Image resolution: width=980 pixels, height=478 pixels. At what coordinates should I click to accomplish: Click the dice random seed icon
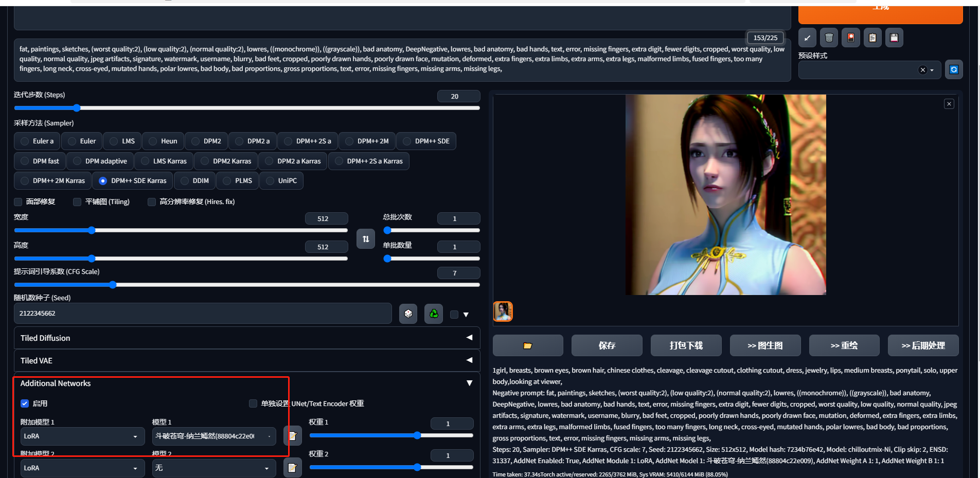[x=408, y=314]
